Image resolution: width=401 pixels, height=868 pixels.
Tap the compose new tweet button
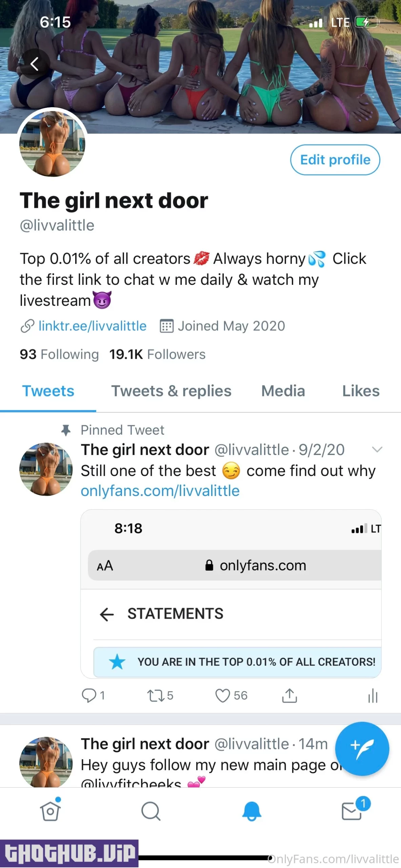click(362, 749)
